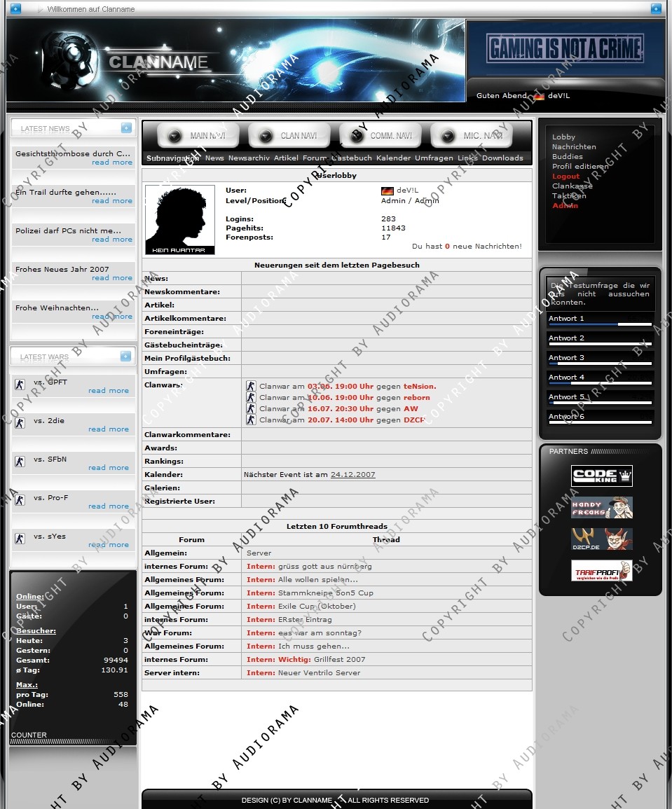Open Profil editieren in user menu
Viewport: 672px width, 809px height.
[x=577, y=167]
